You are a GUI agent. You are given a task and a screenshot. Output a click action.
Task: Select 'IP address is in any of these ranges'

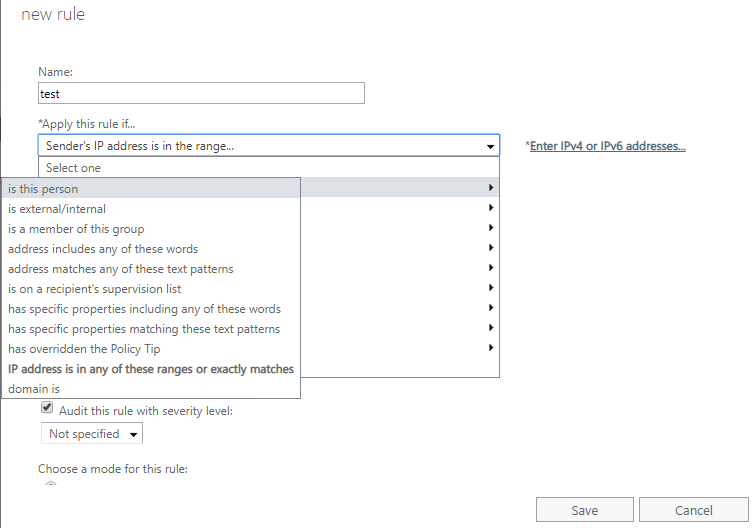click(x=150, y=369)
